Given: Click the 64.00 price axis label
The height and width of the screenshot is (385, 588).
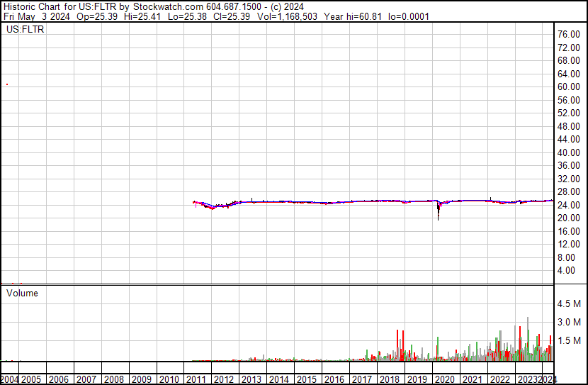Looking at the screenshot, I should (x=569, y=74).
